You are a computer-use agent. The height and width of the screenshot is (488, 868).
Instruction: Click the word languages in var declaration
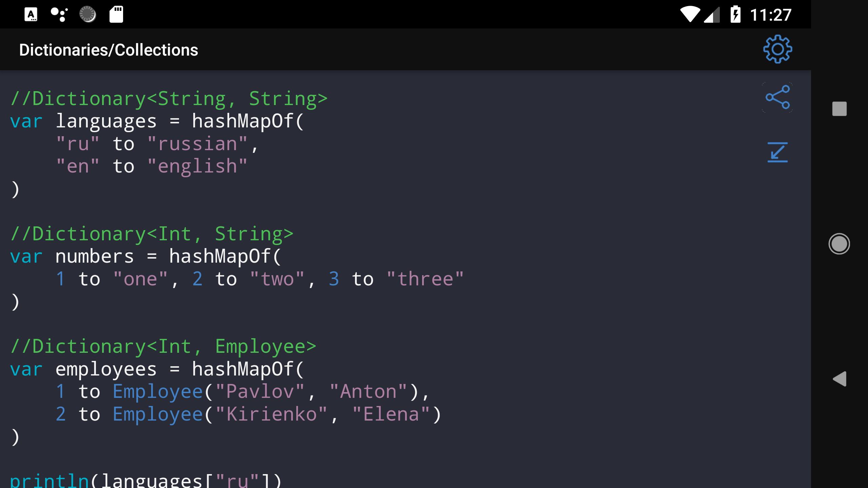point(106,121)
